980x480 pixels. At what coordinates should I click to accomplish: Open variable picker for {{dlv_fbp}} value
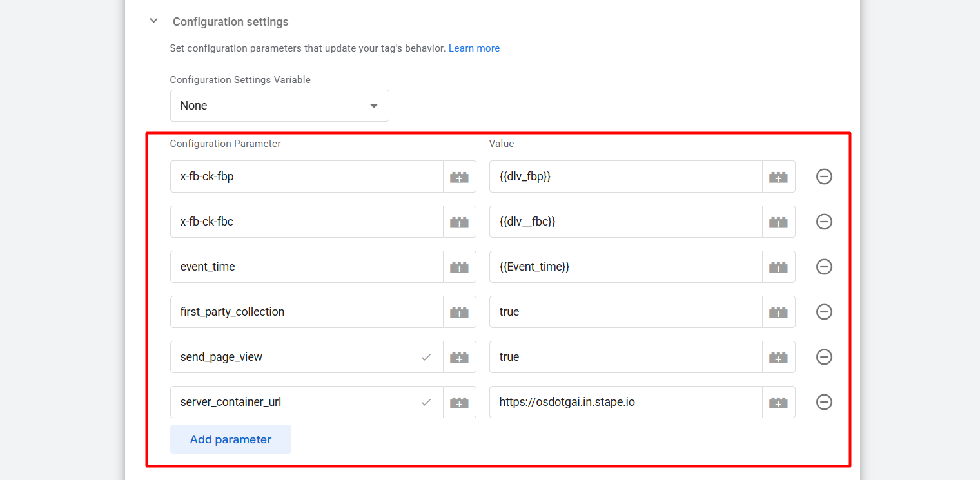(x=778, y=177)
